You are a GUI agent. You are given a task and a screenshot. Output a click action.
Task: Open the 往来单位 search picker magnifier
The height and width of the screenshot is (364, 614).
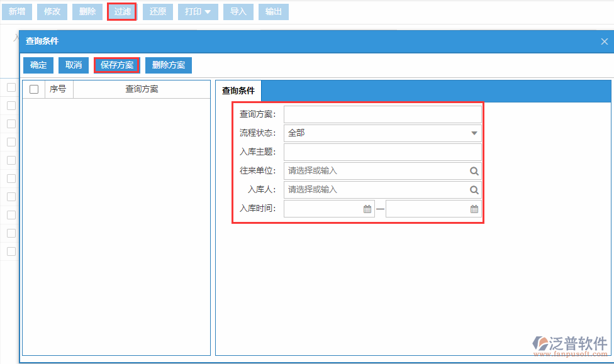(475, 170)
